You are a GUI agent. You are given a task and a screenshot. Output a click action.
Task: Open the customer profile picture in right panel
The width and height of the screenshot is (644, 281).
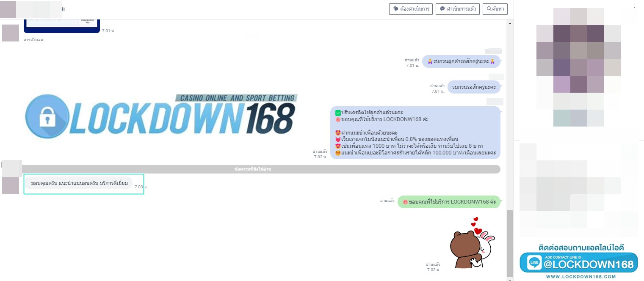coord(579,67)
